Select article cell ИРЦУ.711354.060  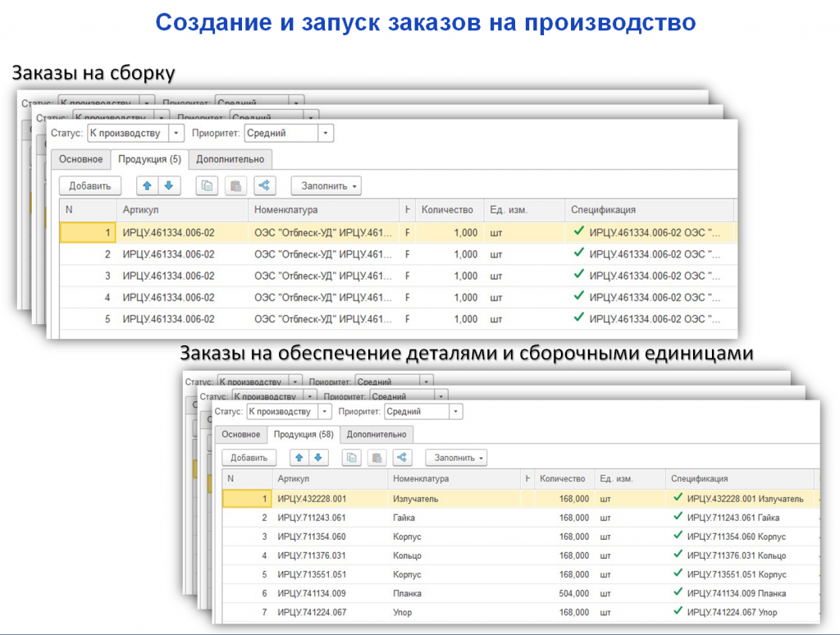click(330, 537)
